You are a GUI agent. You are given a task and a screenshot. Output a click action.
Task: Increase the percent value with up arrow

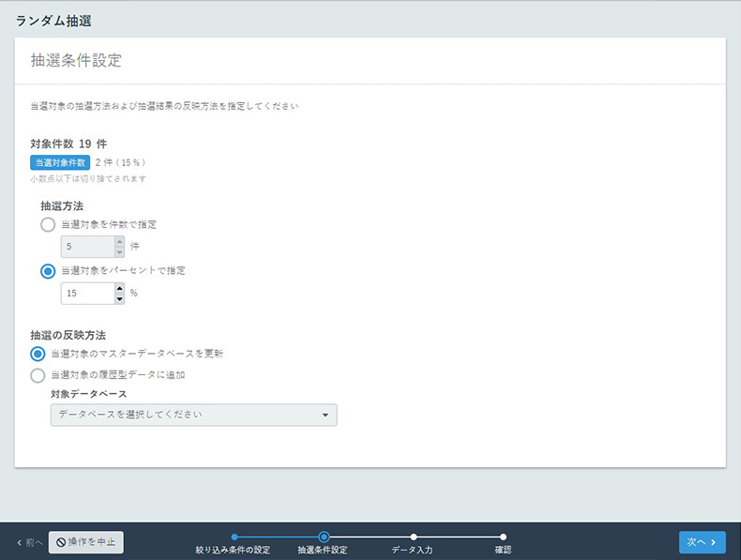pyautogui.click(x=119, y=288)
